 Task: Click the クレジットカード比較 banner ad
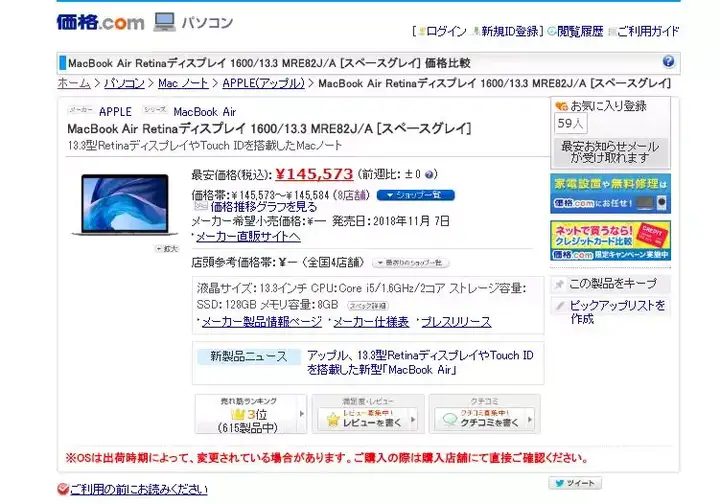(610, 241)
